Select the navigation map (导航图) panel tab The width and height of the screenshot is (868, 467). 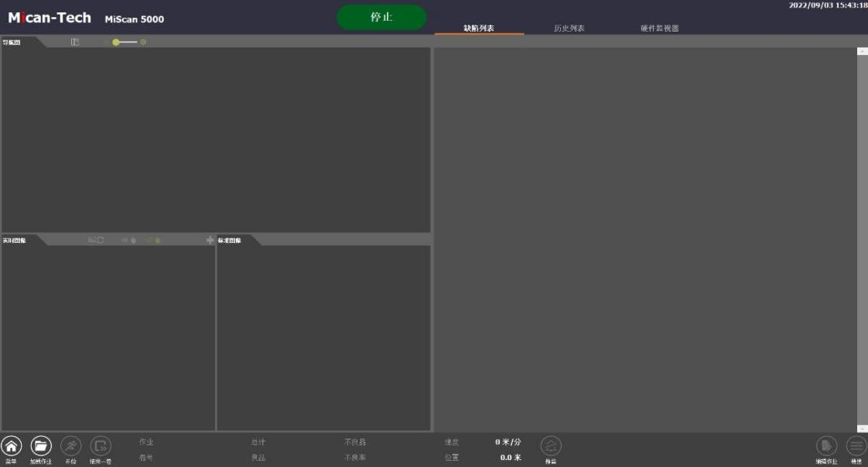pos(12,43)
